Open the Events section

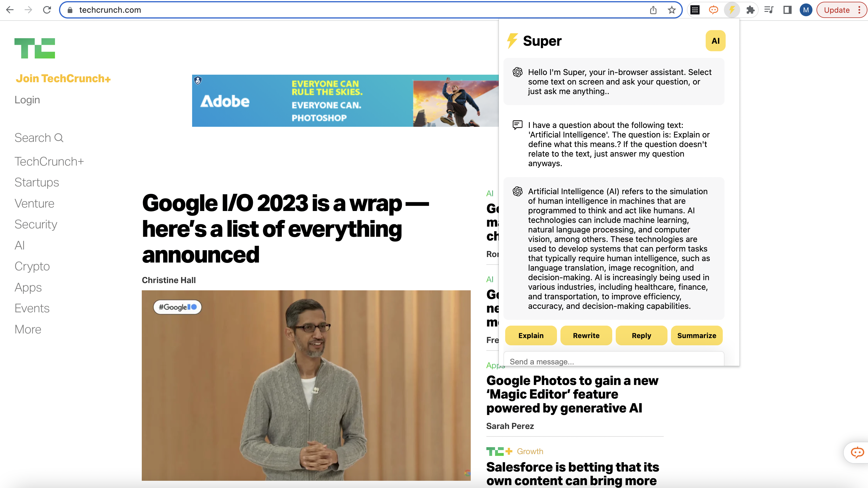click(32, 308)
